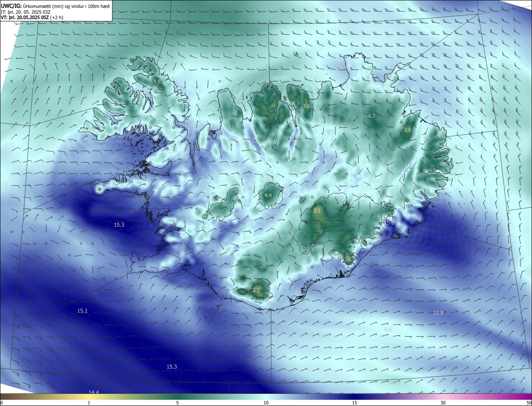Click the '5' label on the colour scale
The width and height of the screenshot is (532, 406).
(177, 403)
